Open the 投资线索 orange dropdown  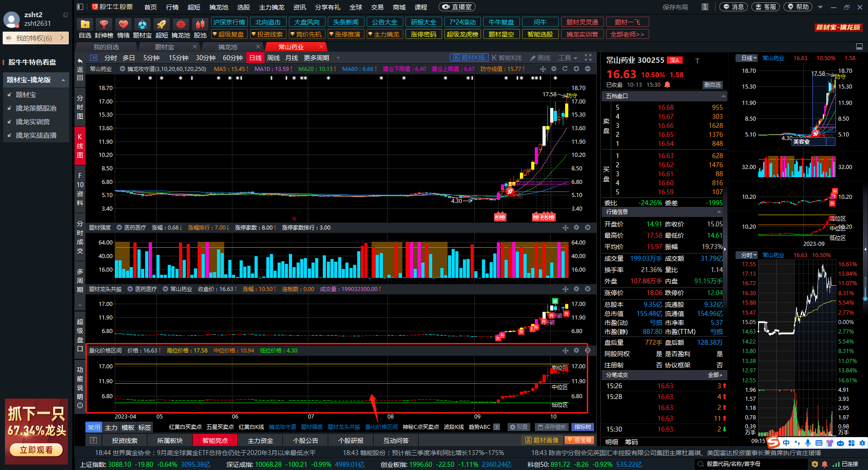coord(268,34)
